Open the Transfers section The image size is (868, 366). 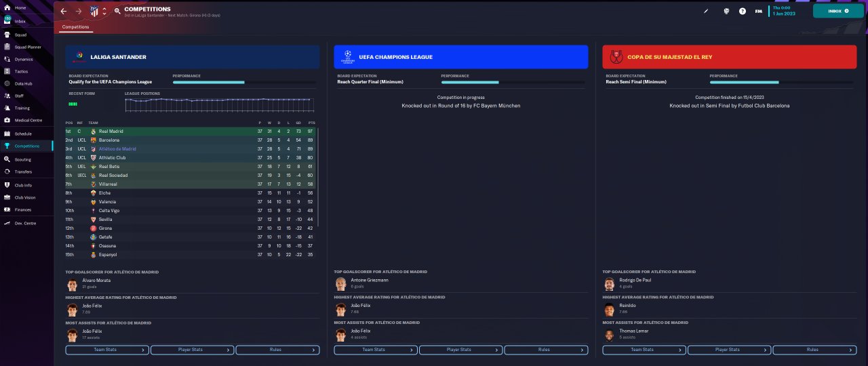tap(26, 171)
